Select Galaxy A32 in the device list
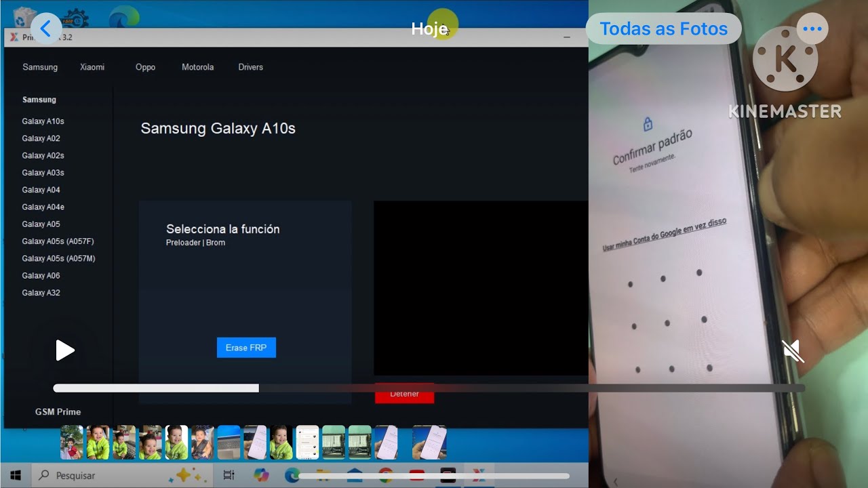Viewport: 868px width, 488px height. 41,293
